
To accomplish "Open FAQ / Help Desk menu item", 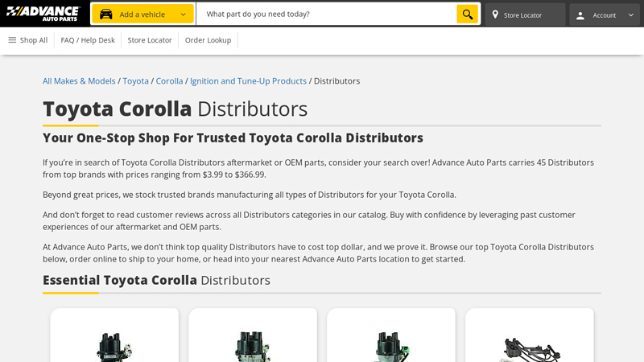I will tap(88, 40).
